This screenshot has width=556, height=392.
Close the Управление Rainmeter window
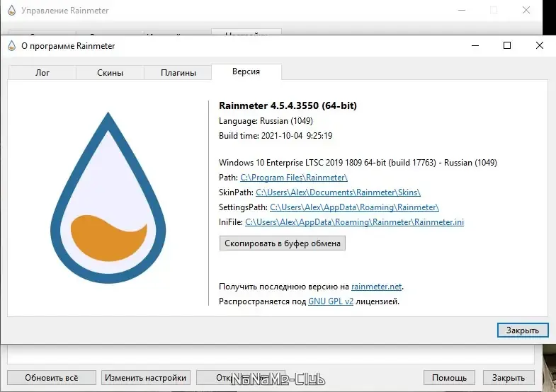(x=526, y=10)
